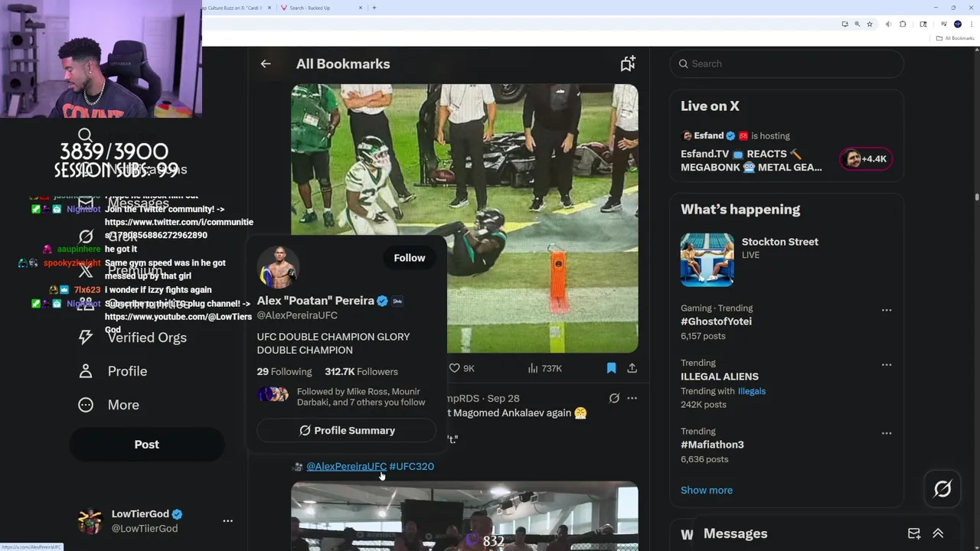This screenshot has width=980, height=551.
Task: Click the Illegals related trend link
Action: [x=752, y=392]
